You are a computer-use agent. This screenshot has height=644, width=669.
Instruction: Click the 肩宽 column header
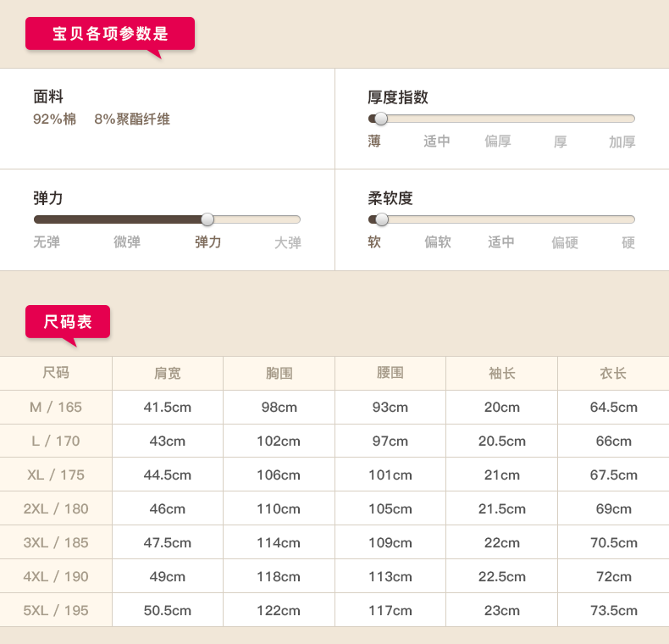point(168,373)
